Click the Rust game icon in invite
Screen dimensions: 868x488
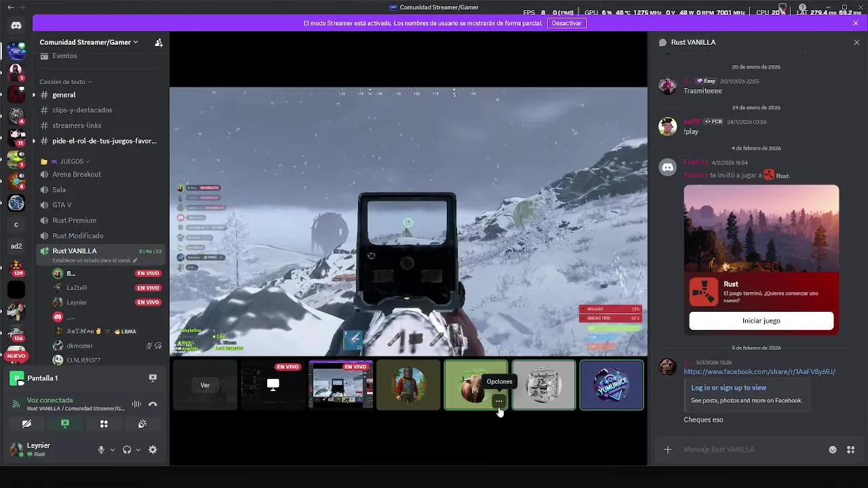(x=703, y=292)
